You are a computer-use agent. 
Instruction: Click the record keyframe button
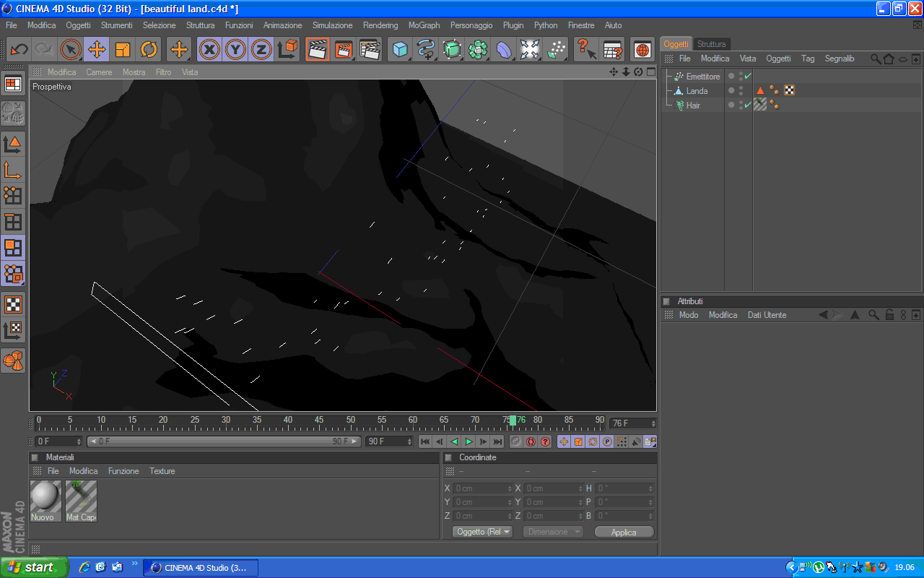coord(516,441)
